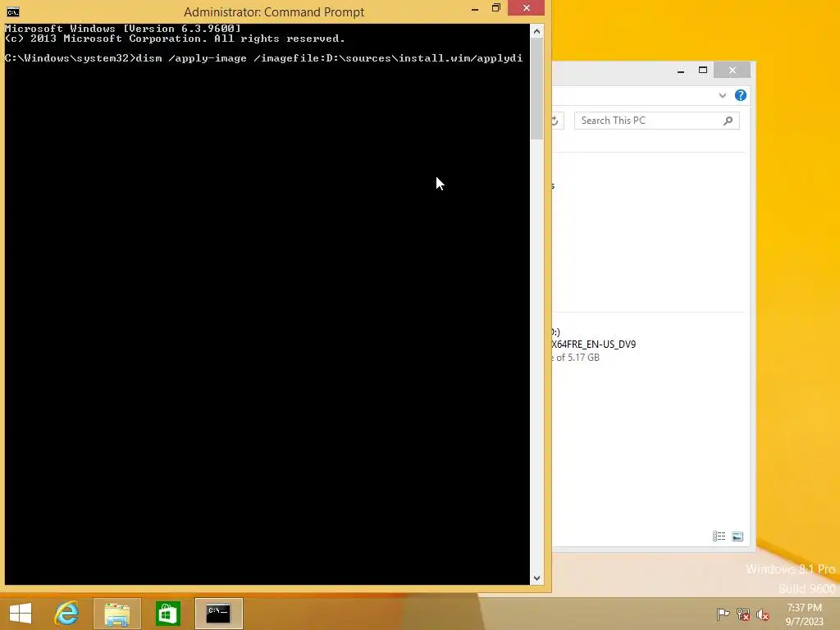Click the Administrator: Command Prompt title text
Screen dimensions: 840x630
[274, 12]
